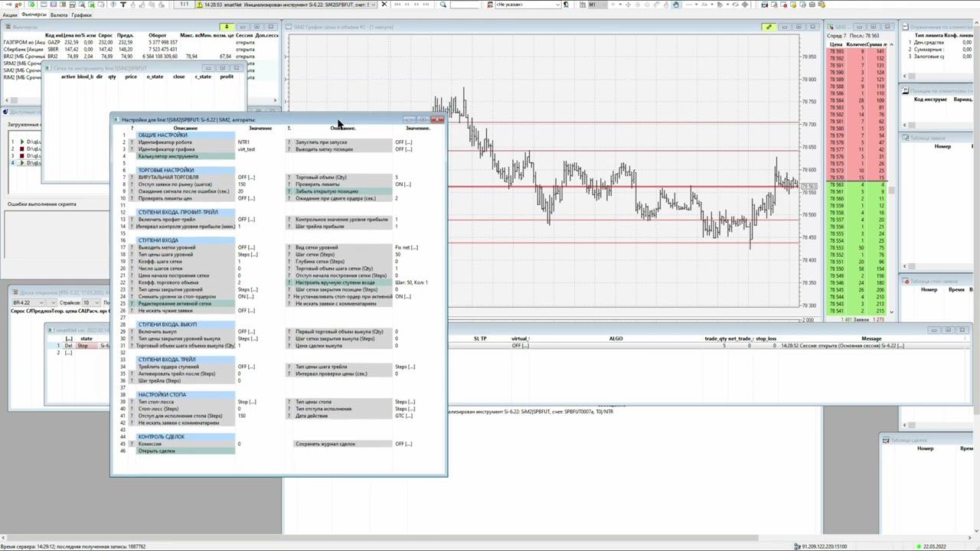Toggle 'Выводить метку позиции' OFF value

pyautogui.click(x=403, y=149)
